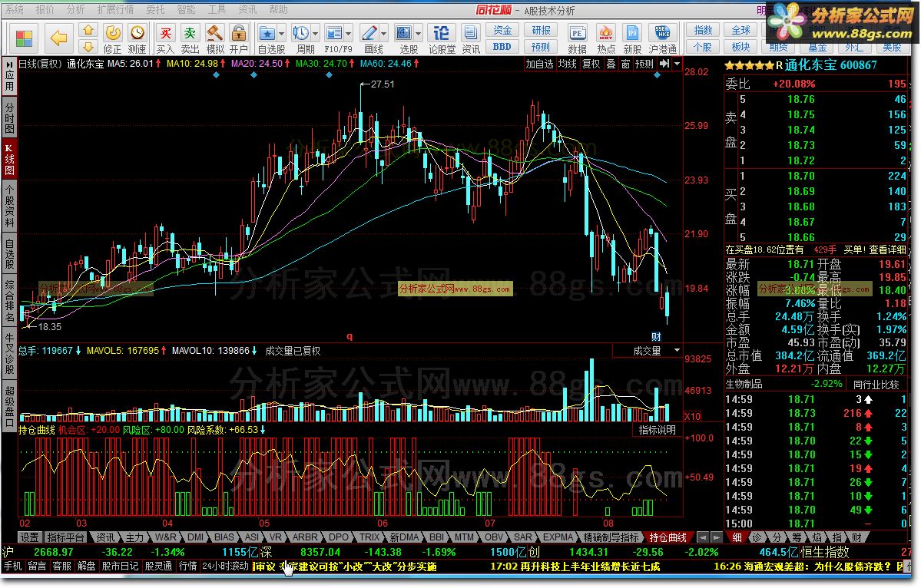Click the 指数 button in toolbar
The width and height of the screenshot is (921, 588).
point(703,30)
